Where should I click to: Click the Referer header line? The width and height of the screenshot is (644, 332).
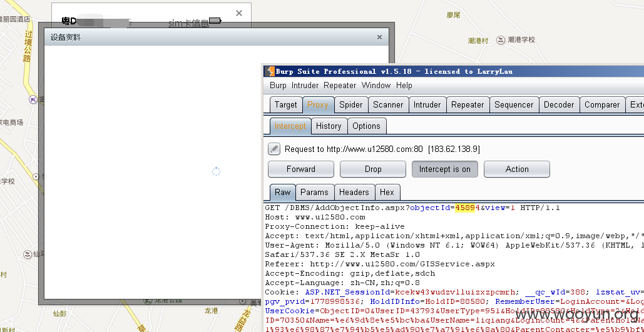pyautogui.click(x=380, y=264)
